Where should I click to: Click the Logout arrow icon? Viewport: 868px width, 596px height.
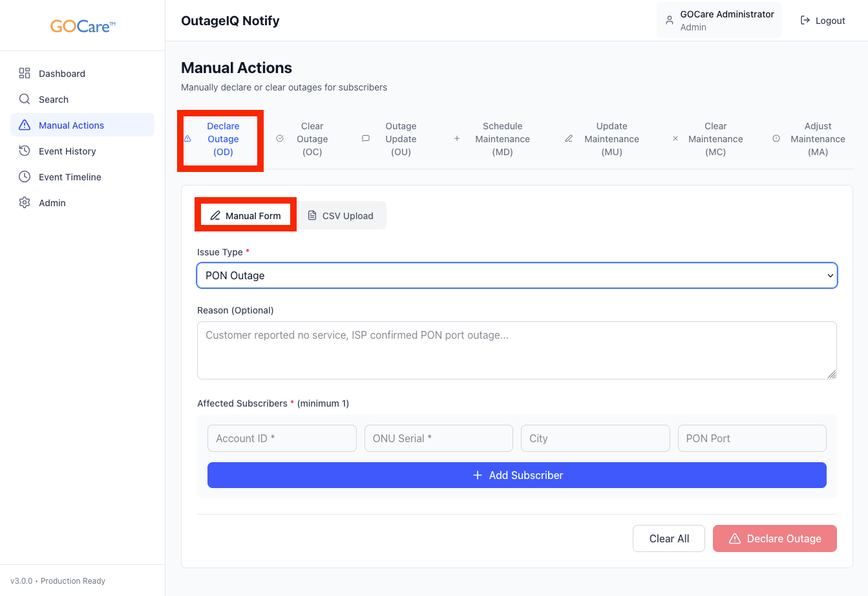pos(805,21)
